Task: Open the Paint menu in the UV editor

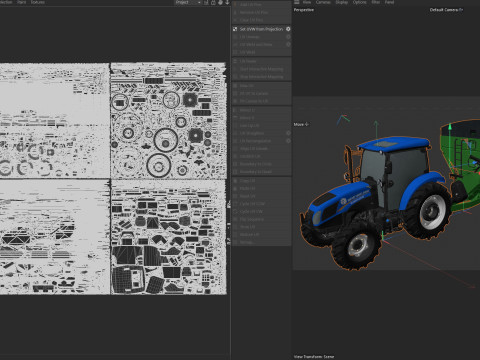Action: click(22, 2)
